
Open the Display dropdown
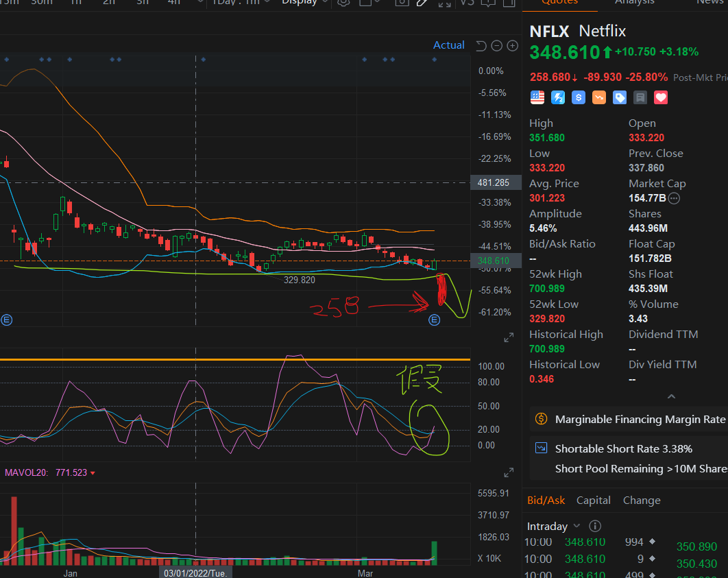pyautogui.click(x=305, y=3)
